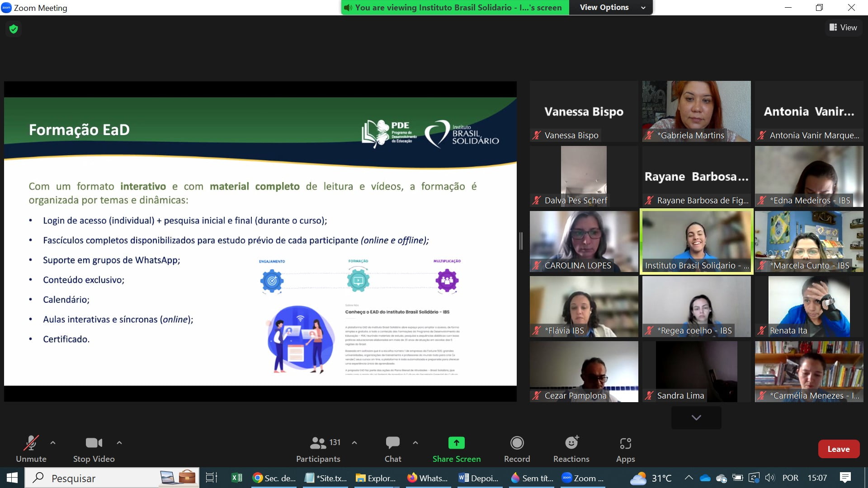Open the View layout menu

tap(843, 28)
